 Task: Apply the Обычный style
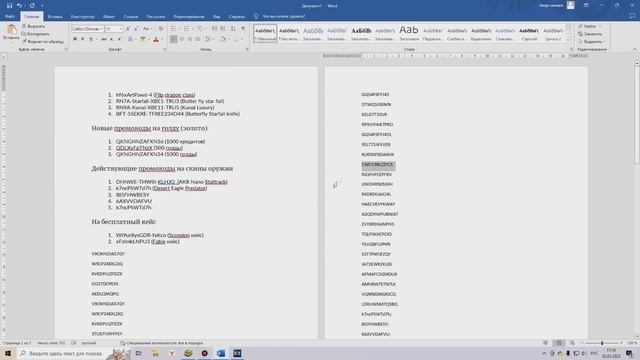click(x=265, y=33)
